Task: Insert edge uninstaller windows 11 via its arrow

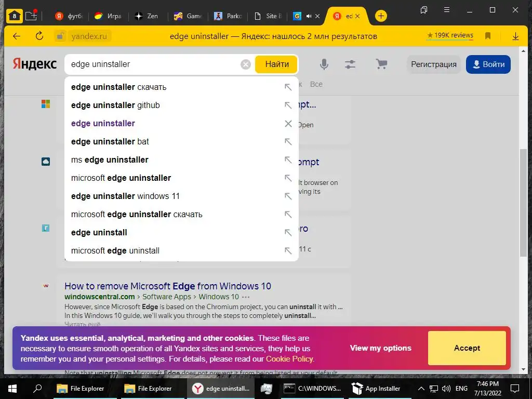Action: point(288,196)
